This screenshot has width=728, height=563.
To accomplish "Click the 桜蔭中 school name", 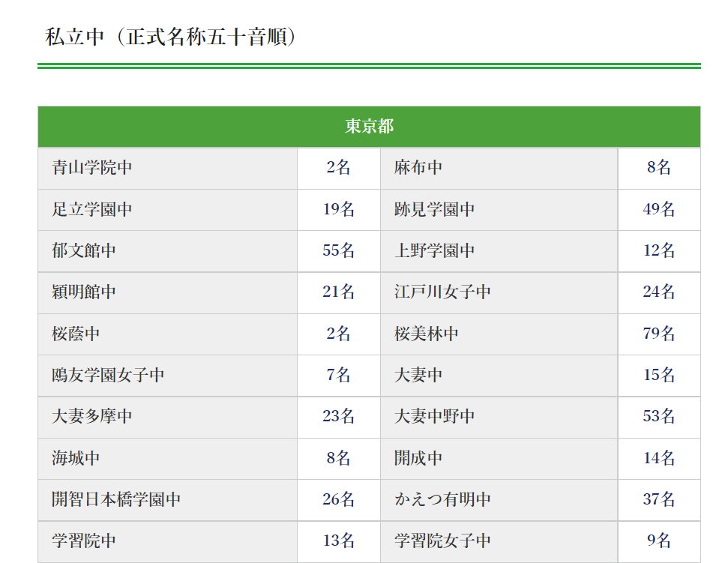I will click(76, 334).
